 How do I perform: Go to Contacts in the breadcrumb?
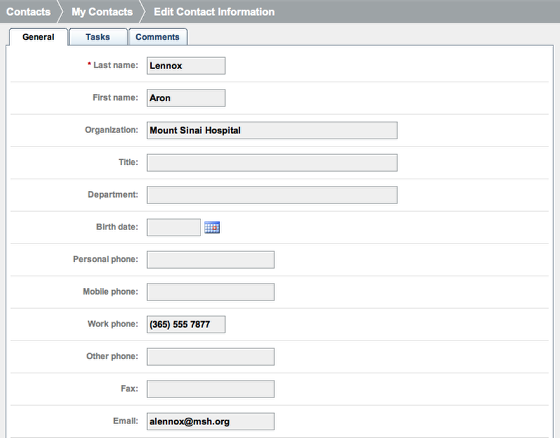[x=29, y=12]
